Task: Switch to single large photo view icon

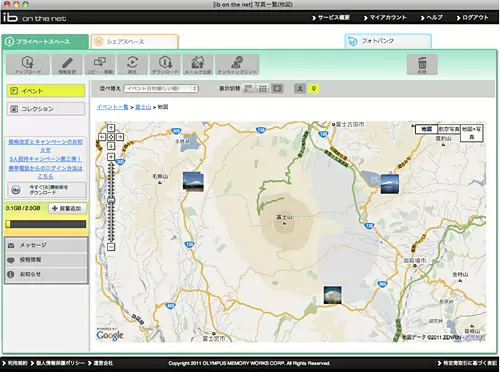Action: 277,88
